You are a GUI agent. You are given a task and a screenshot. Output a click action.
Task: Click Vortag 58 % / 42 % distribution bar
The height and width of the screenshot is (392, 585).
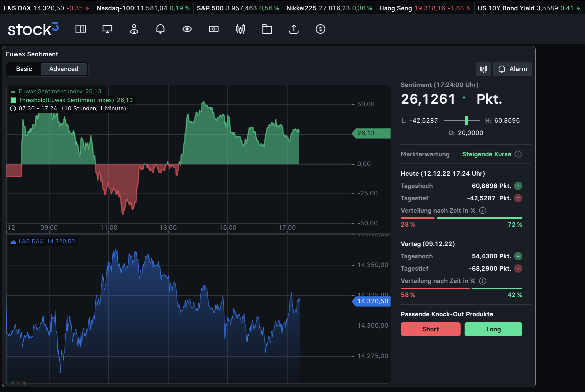[x=462, y=288]
